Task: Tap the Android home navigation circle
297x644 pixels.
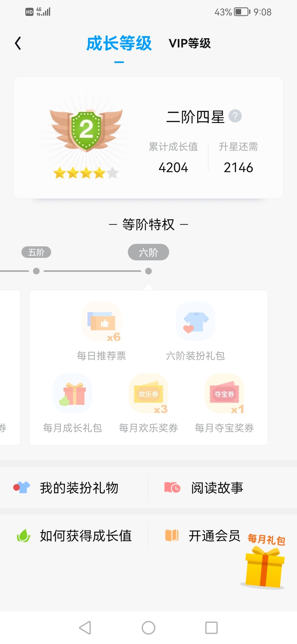Action: [148, 628]
